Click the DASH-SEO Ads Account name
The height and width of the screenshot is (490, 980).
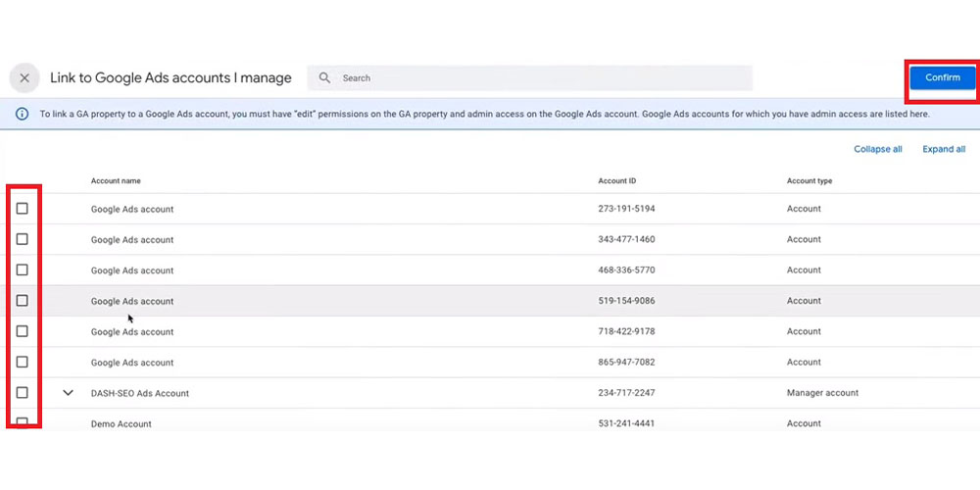click(140, 394)
